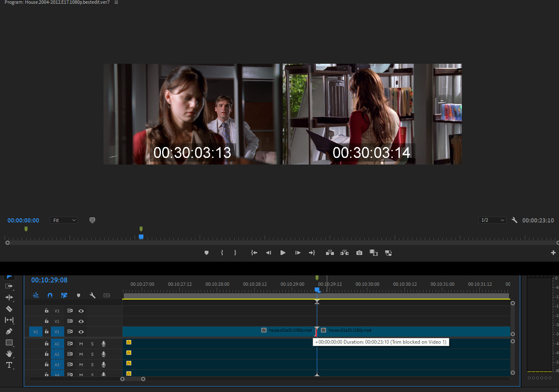Toggle V1 source patching button
This screenshot has width=559, height=392.
(35, 332)
